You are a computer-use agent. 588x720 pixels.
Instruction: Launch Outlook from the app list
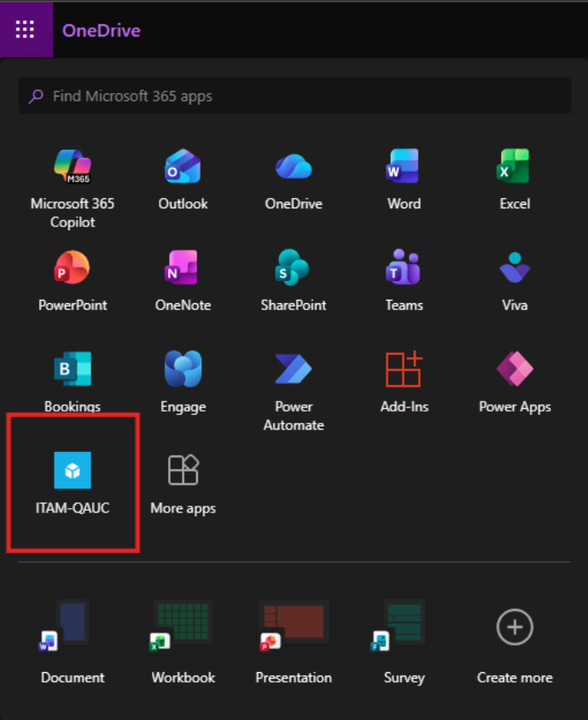coord(183,167)
